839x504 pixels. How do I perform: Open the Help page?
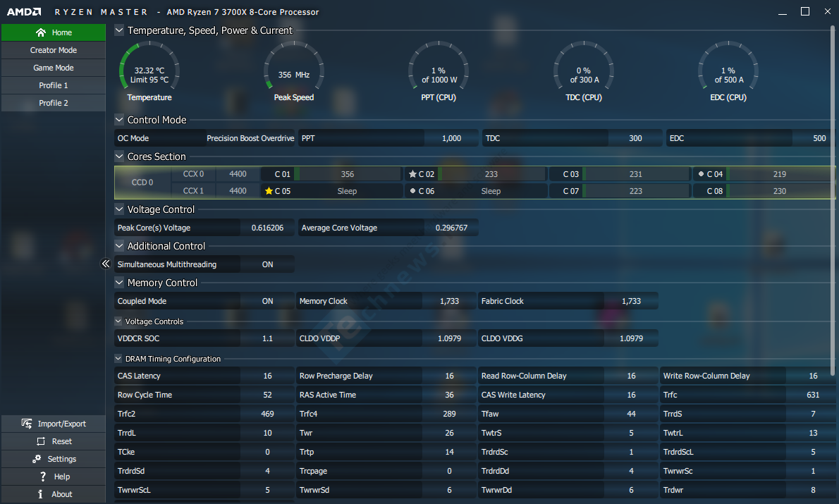click(x=54, y=477)
